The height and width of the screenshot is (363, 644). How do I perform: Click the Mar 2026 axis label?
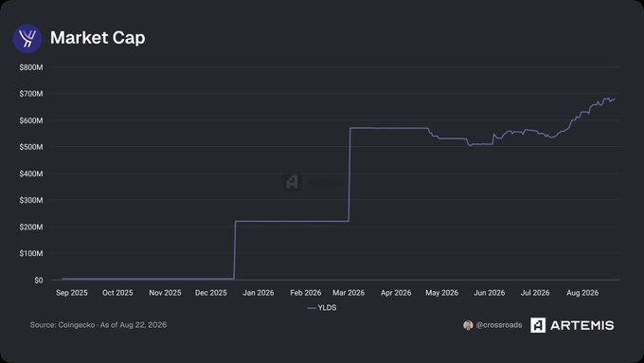pyautogui.click(x=349, y=293)
